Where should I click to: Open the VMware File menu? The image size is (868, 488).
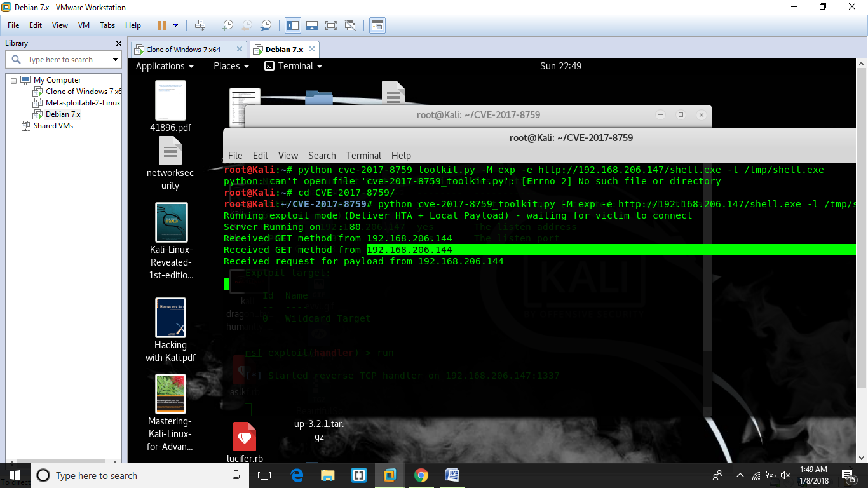(13, 25)
